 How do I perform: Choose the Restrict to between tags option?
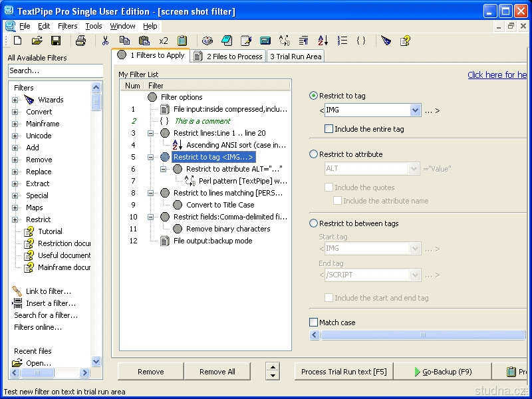(314, 223)
